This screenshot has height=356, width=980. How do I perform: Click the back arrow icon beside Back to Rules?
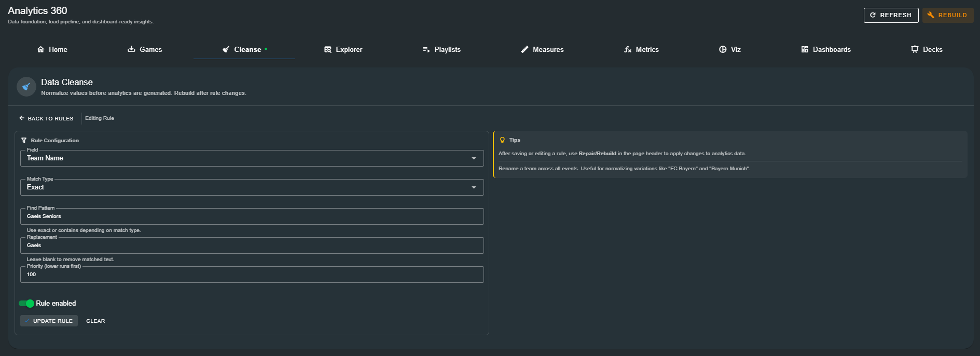(x=22, y=118)
